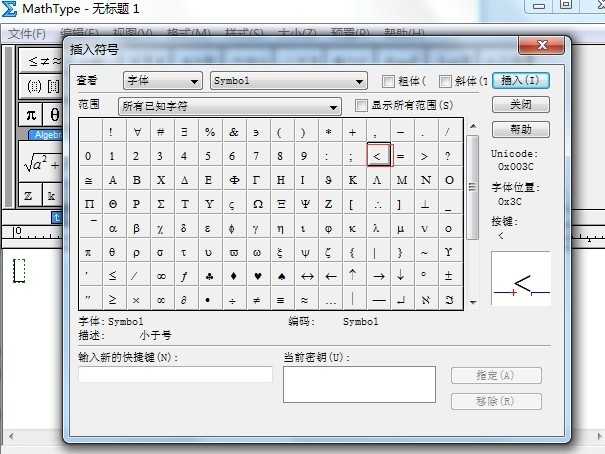Screen dimensions: 605x454
Task: Select the diamond suit ♦ symbol
Action: coord(233,275)
